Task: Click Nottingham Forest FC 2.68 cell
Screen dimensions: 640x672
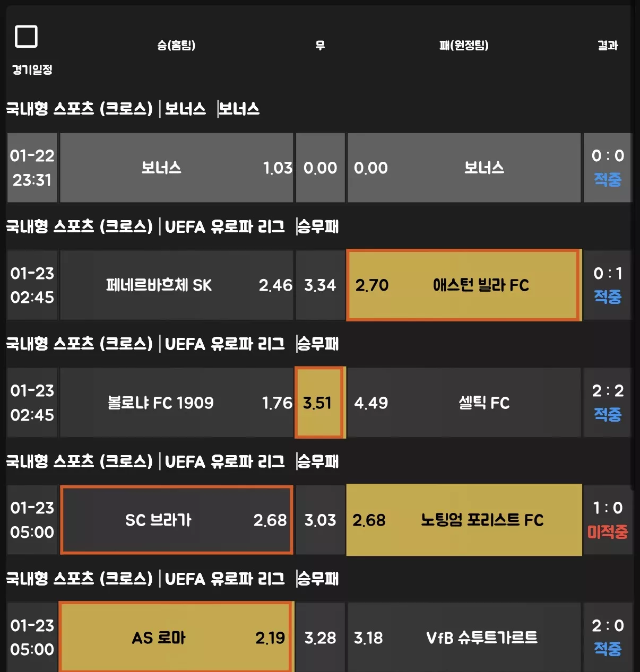Action: click(464, 520)
